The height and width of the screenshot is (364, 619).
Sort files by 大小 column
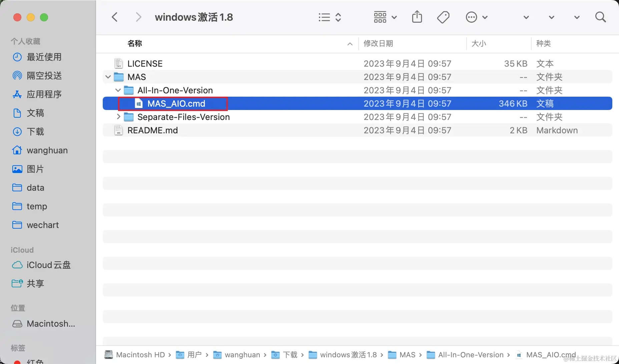479,43
